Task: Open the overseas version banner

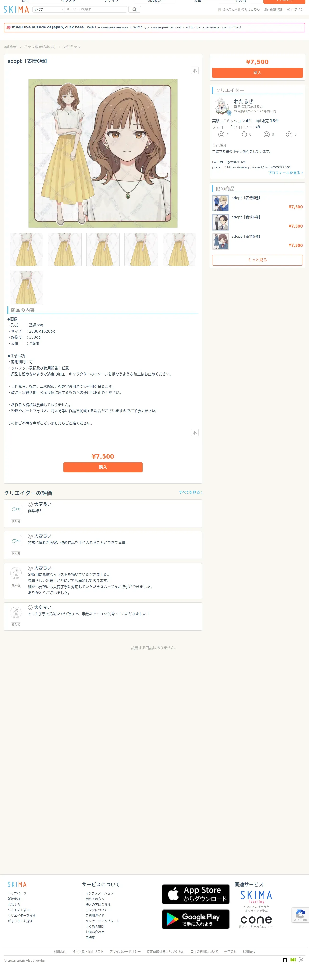Action: pyautogui.click(x=154, y=27)
